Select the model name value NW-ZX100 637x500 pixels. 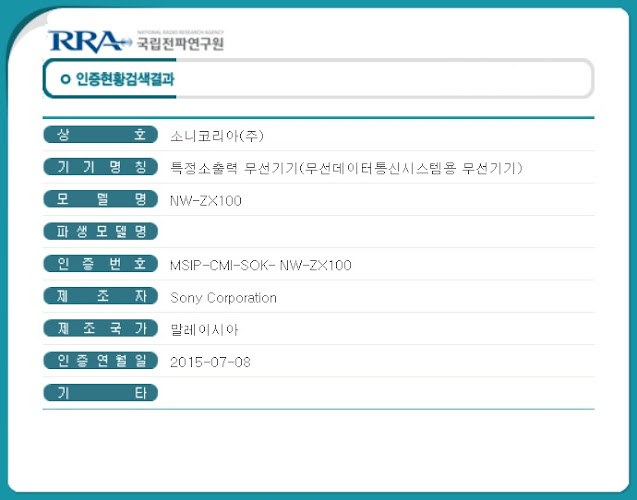[x=206, y=201]
